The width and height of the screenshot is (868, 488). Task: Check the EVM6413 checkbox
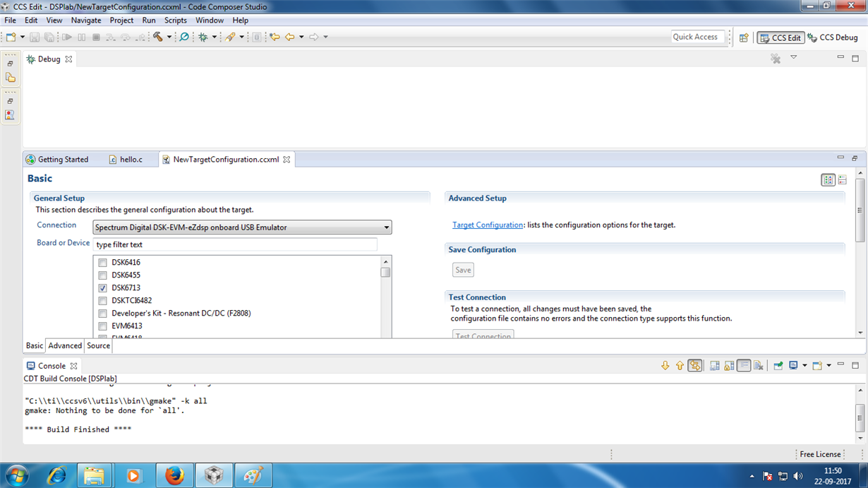point(102,326)
